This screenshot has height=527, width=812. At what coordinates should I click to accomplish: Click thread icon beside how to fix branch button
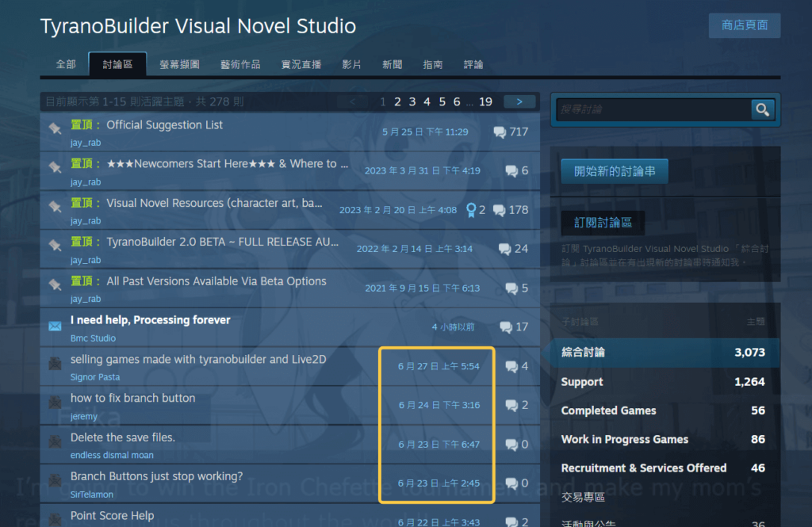point(55,402)
